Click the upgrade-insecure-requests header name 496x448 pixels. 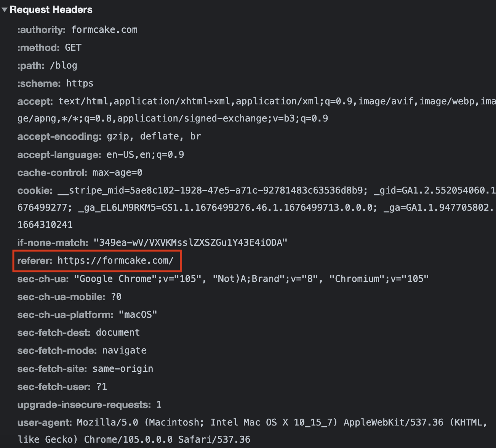pos(84,405)
